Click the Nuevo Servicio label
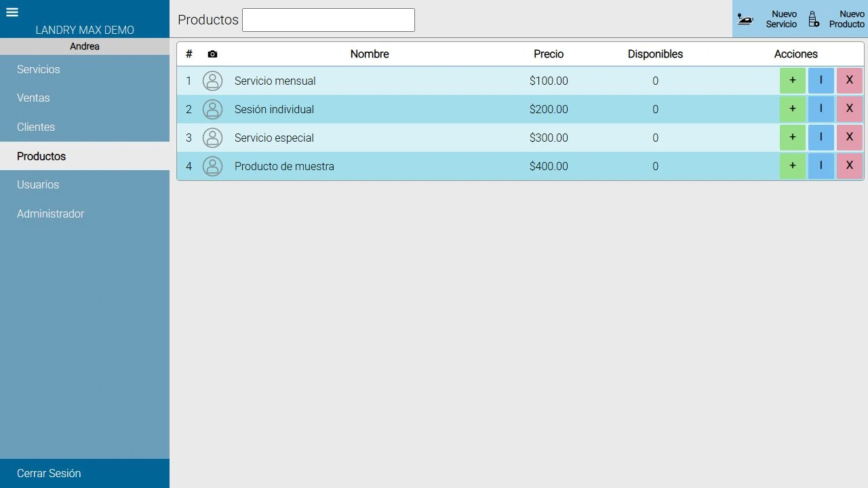Screen dimensions: 868x488 (x=782, y=19)
